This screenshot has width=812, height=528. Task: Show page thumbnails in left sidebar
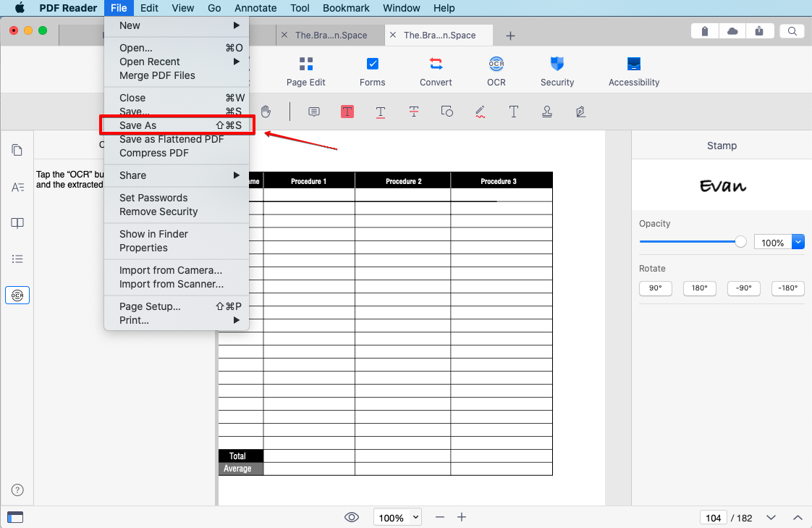point(17,150)
